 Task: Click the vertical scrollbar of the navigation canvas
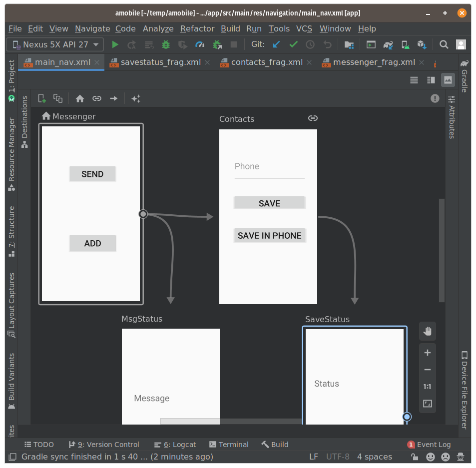[x=442, y=250]
